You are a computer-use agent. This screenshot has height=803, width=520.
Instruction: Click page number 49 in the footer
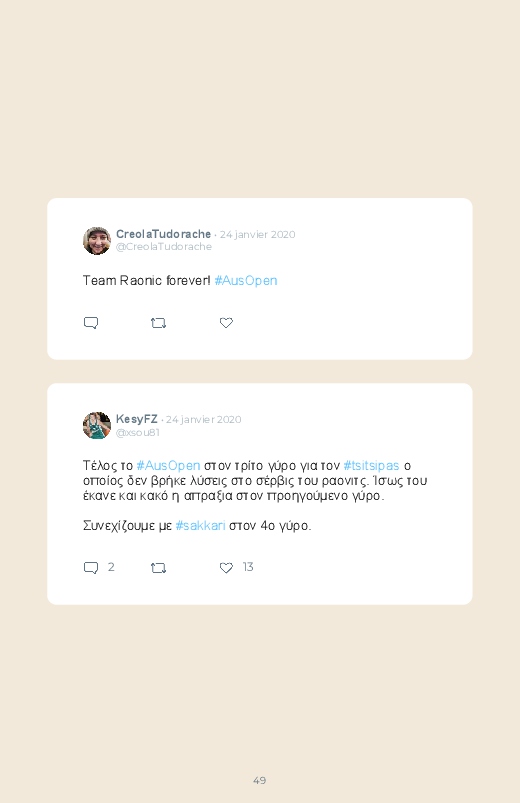[x=260, y=780]
